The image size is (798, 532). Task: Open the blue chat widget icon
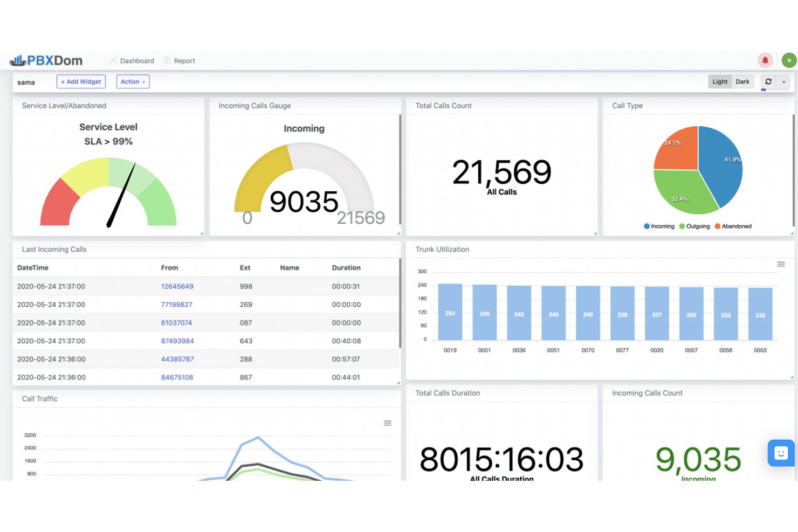tap(781, 453)
